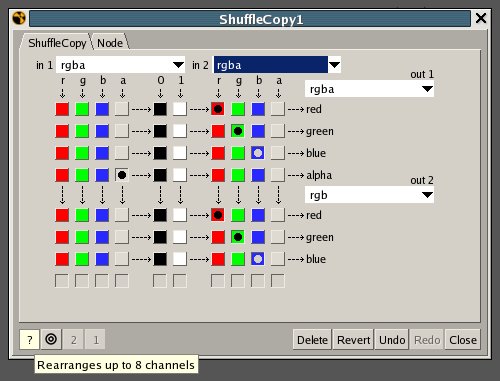Click the ShuffleCopy1 title bar name
The width and height of the screenshot is (500, 381).
tap(261, 19)
